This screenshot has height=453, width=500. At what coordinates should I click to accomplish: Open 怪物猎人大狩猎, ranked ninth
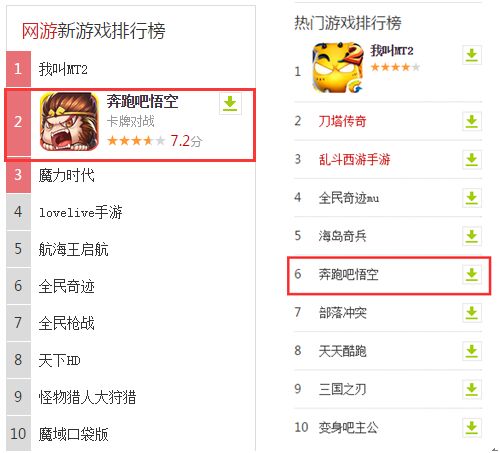[87, 397]
